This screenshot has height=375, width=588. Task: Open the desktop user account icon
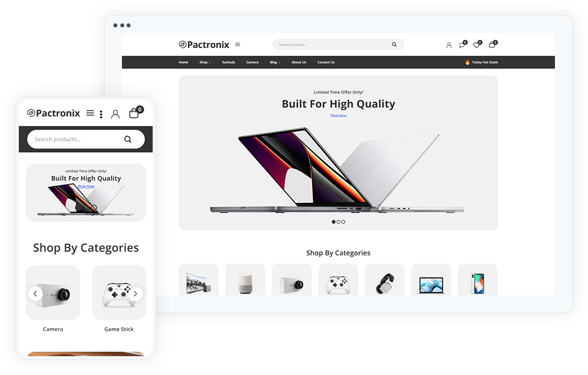[448, 46]
